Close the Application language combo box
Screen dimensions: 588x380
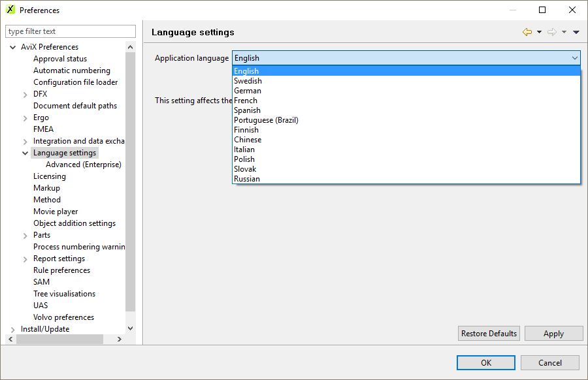(x=574, y=58)
